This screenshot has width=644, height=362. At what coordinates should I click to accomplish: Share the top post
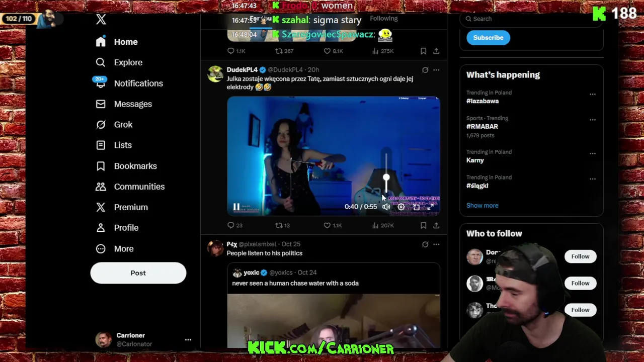(x=436, y=51)
